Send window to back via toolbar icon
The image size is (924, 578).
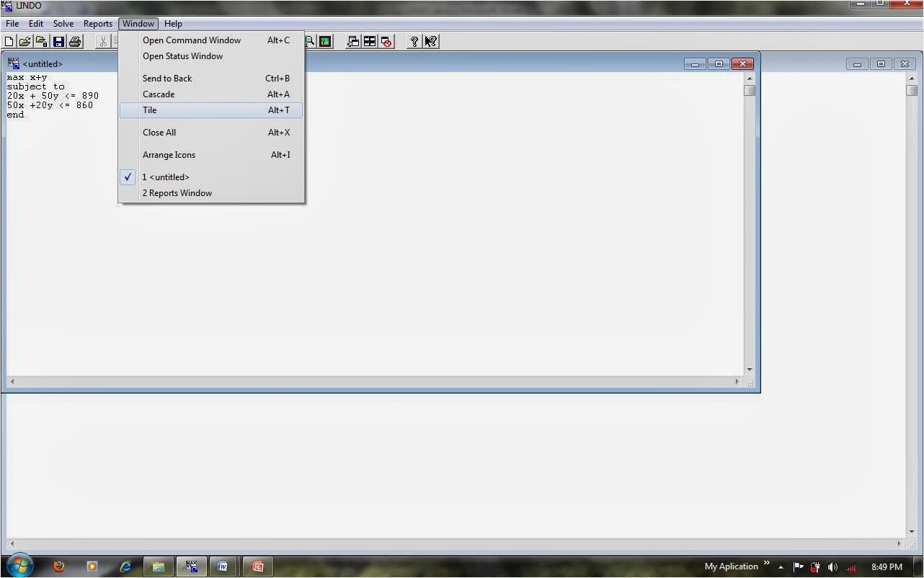[x=352, y=41]
